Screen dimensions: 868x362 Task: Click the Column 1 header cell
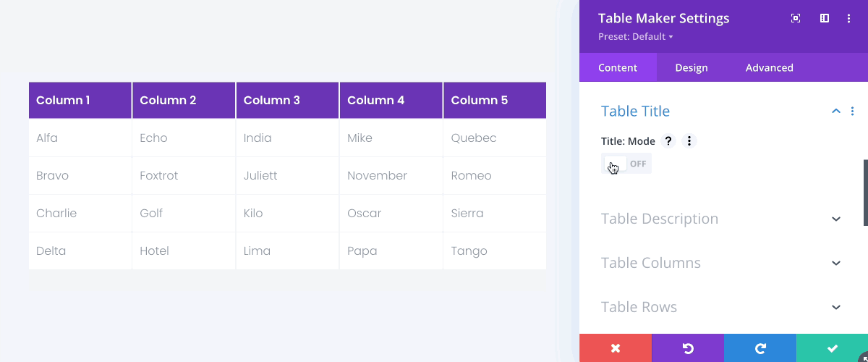(80, 101)
